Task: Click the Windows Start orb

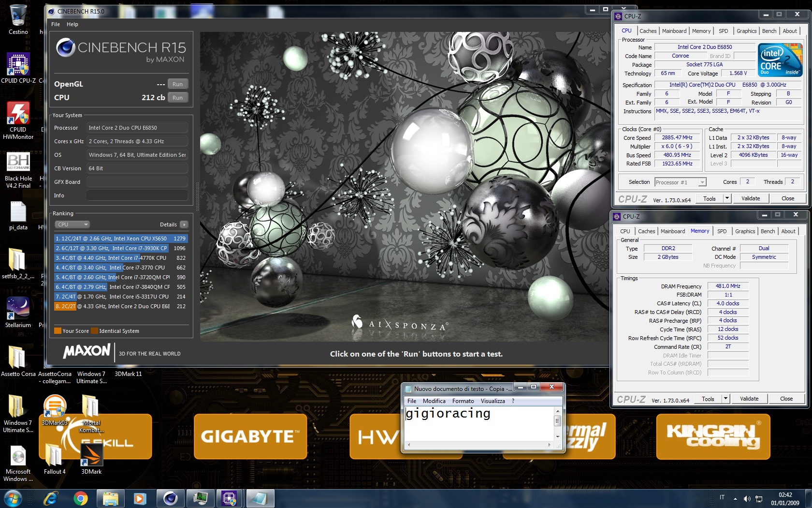Action: tap(13, 498)
